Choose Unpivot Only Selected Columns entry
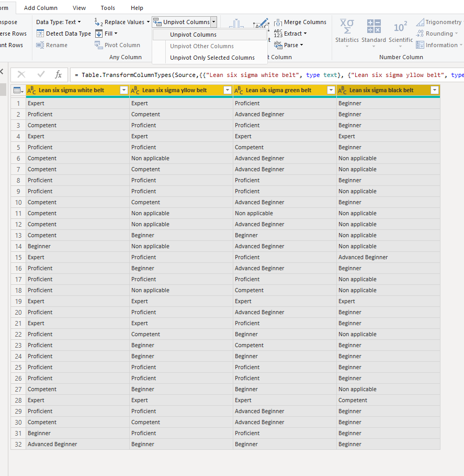464x476 pixels. click(210, 58)
